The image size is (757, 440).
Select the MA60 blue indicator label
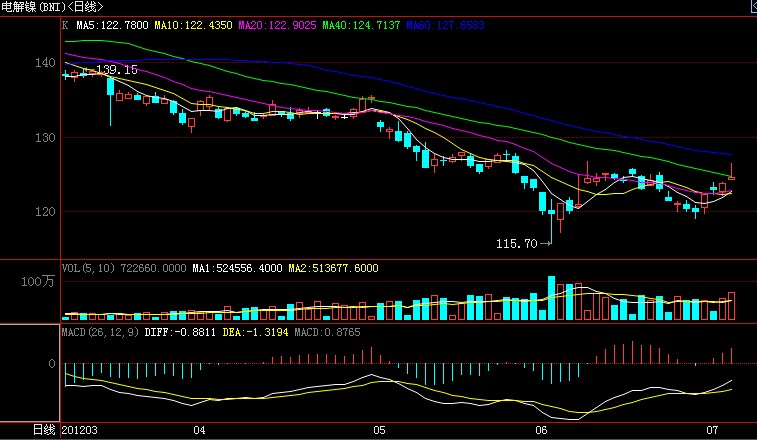click(x=445, y=25)
